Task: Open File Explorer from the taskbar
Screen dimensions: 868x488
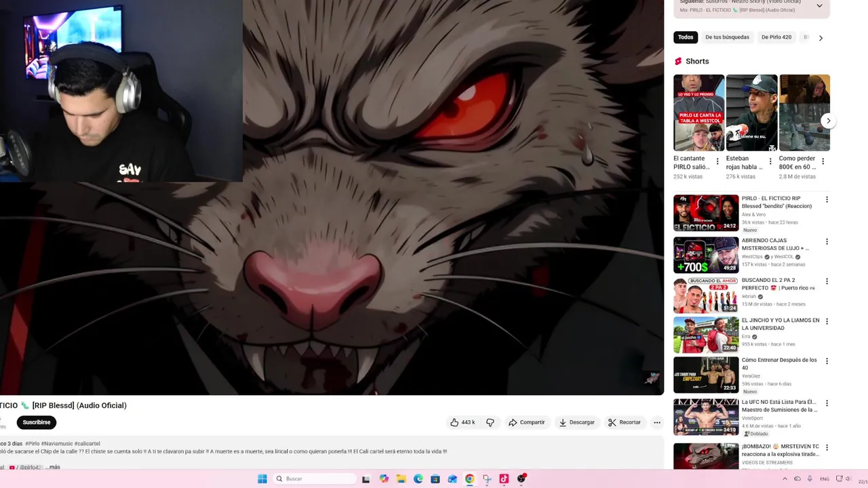Action: pyautogui.click(x=401, y=479)
